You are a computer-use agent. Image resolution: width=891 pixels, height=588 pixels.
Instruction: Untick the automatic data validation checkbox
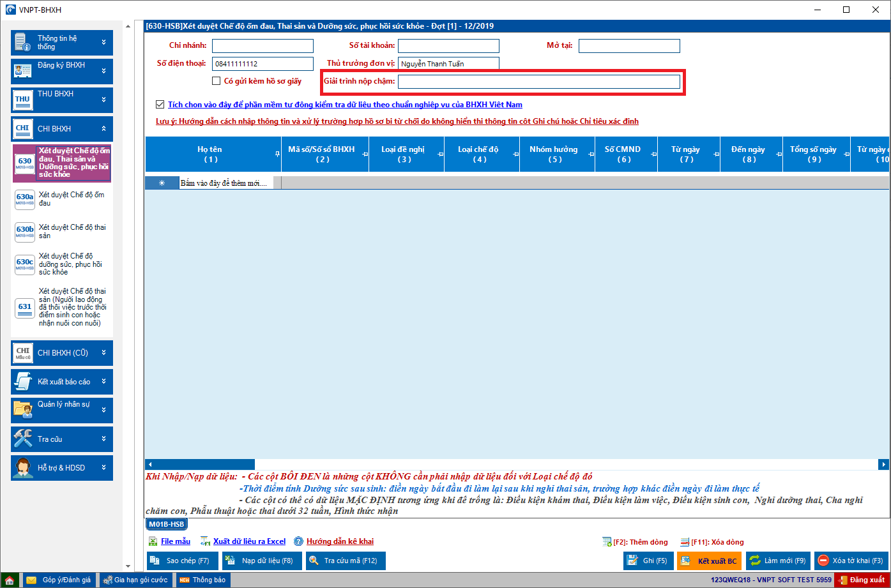[x=160, y=104]
